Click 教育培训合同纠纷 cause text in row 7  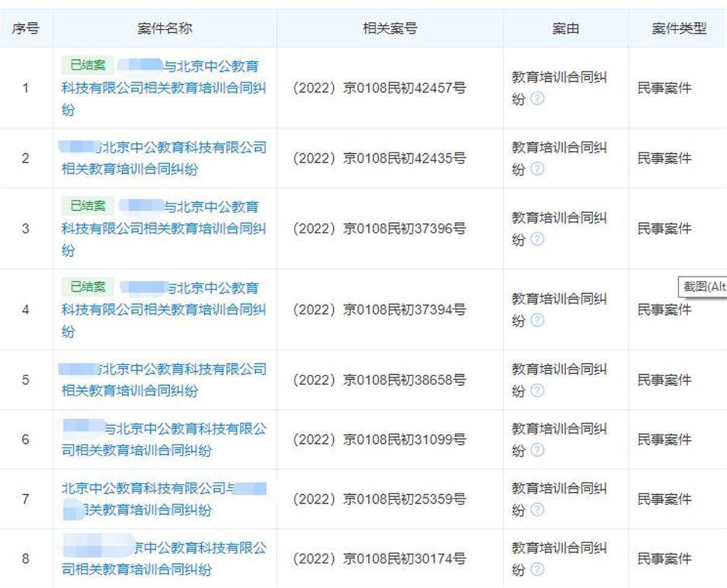(559, 499)
